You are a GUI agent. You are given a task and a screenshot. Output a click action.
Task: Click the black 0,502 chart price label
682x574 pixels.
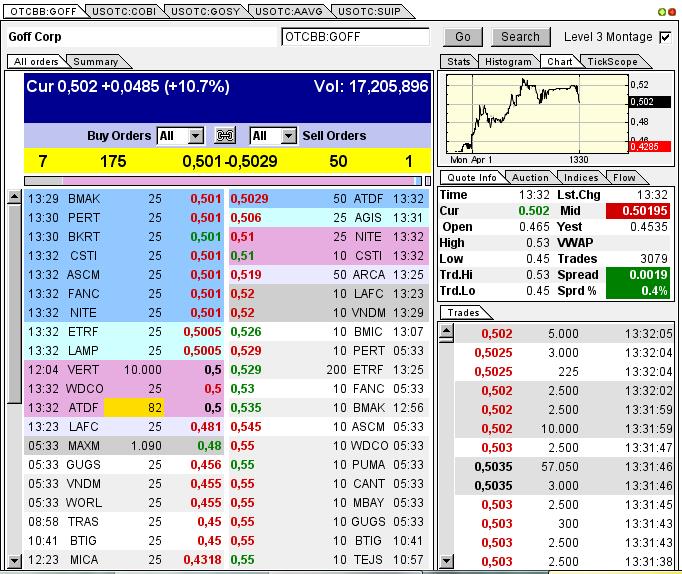click(650, 102)
